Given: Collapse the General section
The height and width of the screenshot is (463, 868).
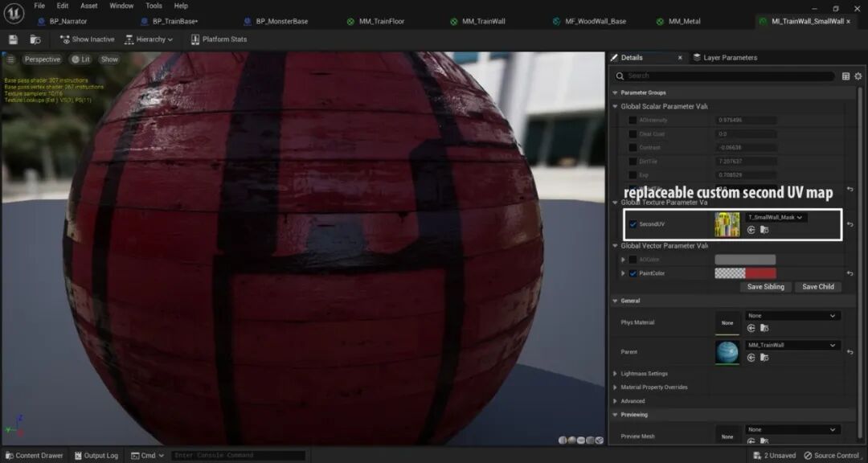Looking at the screenshot, I should click(615, 301).
